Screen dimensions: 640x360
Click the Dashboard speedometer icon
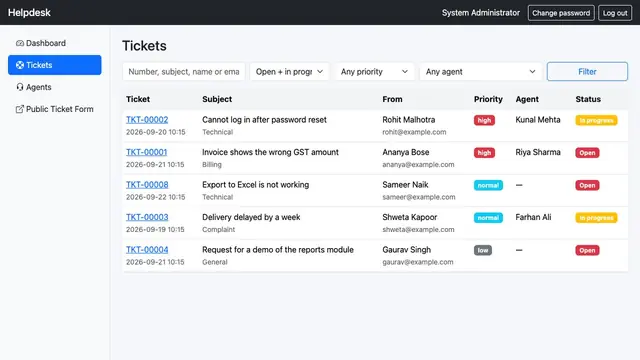(20, 43)
